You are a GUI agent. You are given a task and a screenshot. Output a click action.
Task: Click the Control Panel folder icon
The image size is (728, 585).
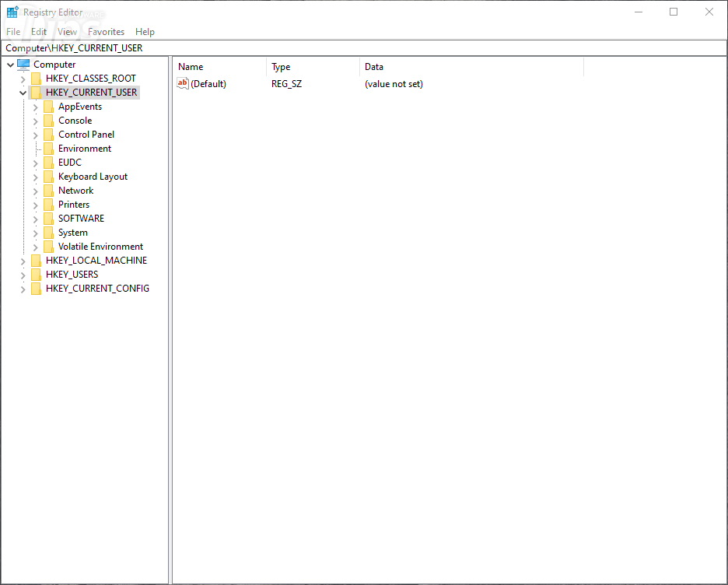pos(48,135)
